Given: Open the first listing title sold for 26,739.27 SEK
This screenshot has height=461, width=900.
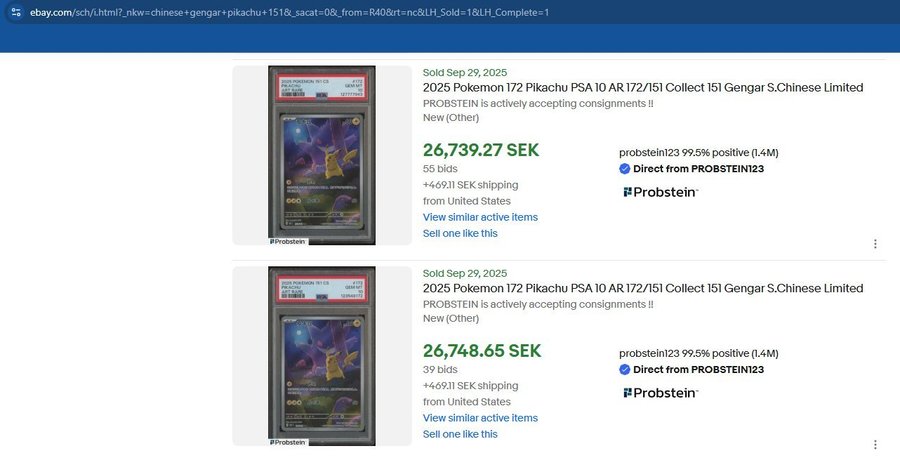Looking at the screenshot, I should coord(642,88).
